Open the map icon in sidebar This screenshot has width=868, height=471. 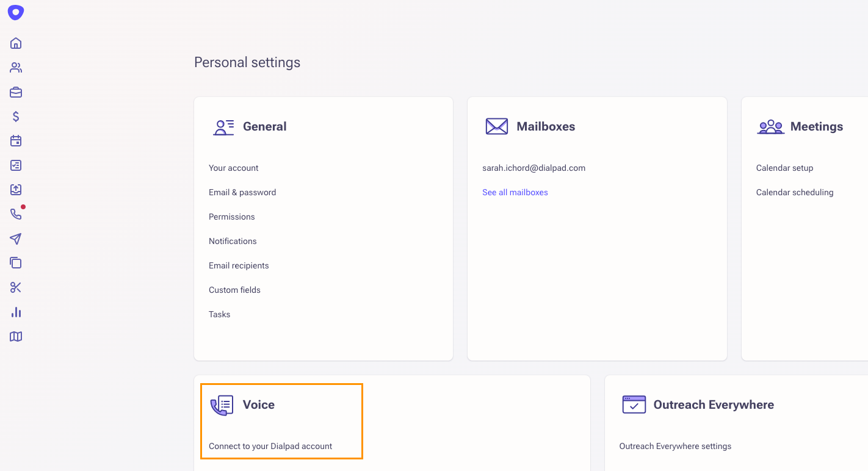click(x=16, y=337)
